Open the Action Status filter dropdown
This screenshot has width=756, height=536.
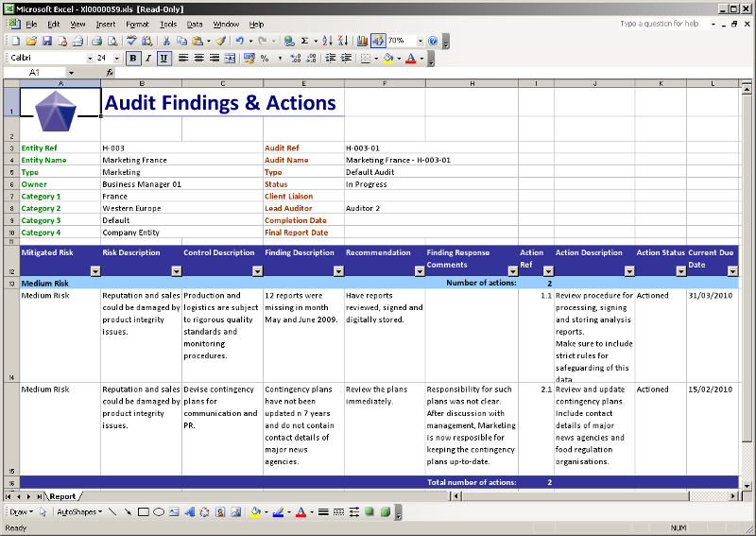point(680,271)
